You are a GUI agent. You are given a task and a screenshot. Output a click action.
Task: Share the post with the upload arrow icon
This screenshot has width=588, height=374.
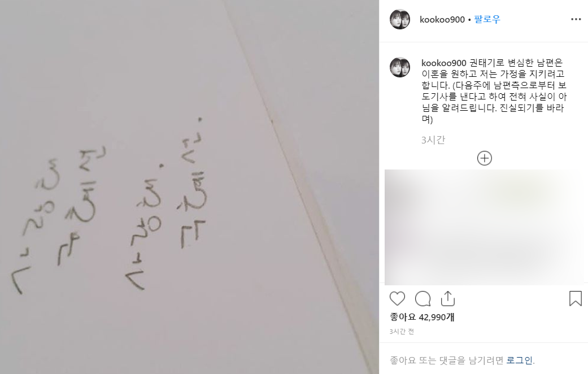[x=448, y=299]
